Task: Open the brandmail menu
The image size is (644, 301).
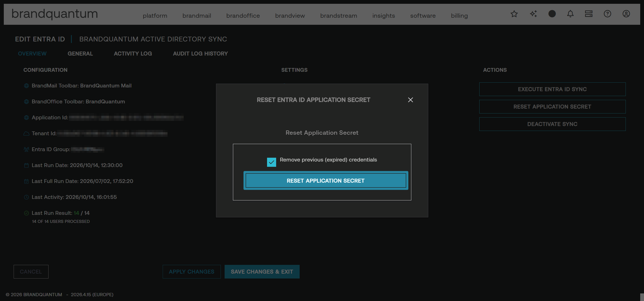Action: click(197, 16)
